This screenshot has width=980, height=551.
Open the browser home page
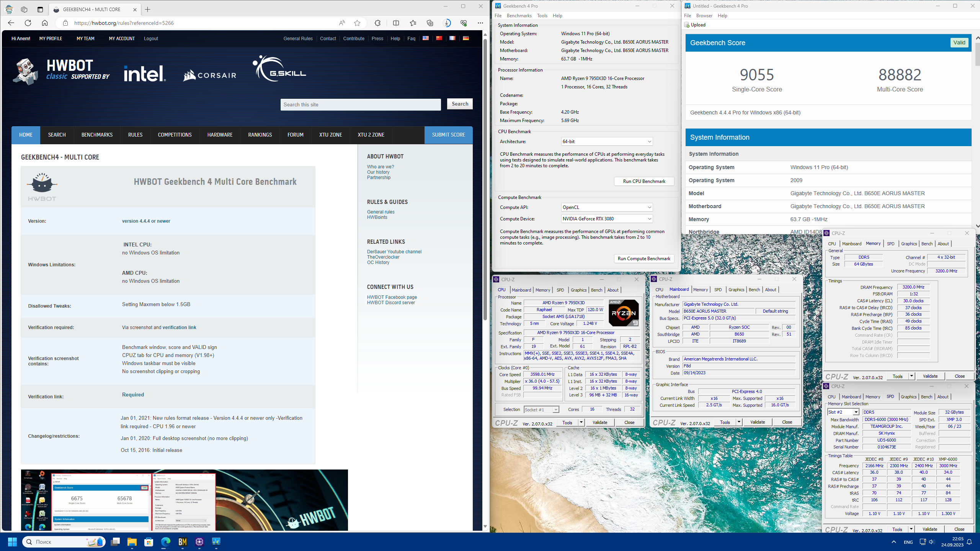(x=45, y=23)
